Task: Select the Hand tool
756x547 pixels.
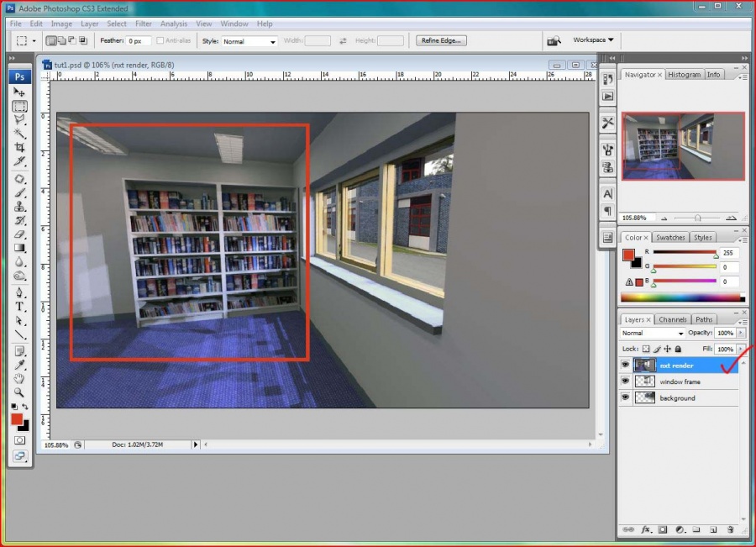Action: (x=19, y=379)
